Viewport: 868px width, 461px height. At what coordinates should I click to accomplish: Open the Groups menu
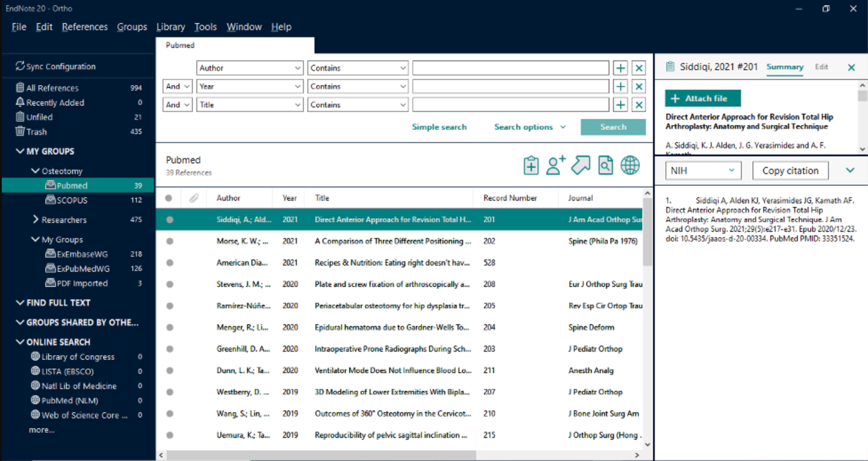coord(132,27)
